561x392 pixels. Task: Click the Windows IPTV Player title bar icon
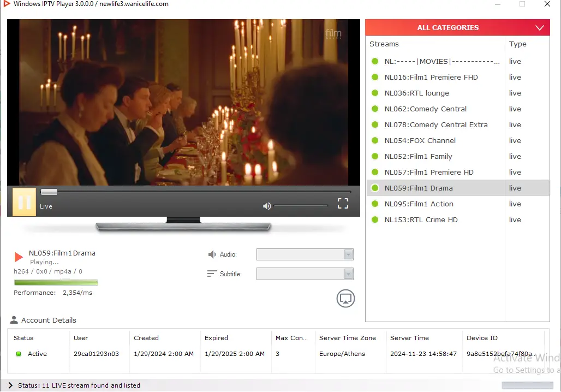pos(7,4)
